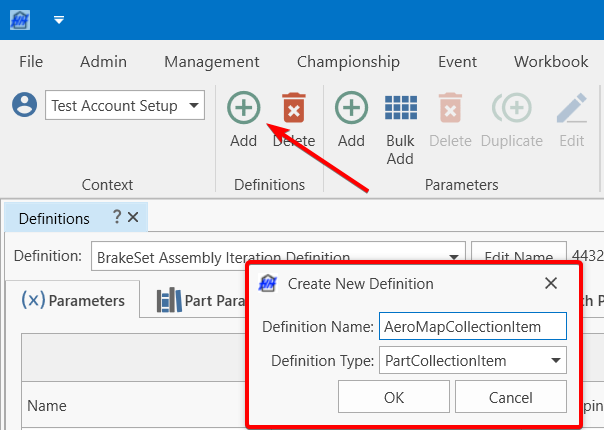The width and height of the screenshot is (604, 430).
Task: Click the Definition Name text field
Action: pyautogui.click(x=472, y=327)
